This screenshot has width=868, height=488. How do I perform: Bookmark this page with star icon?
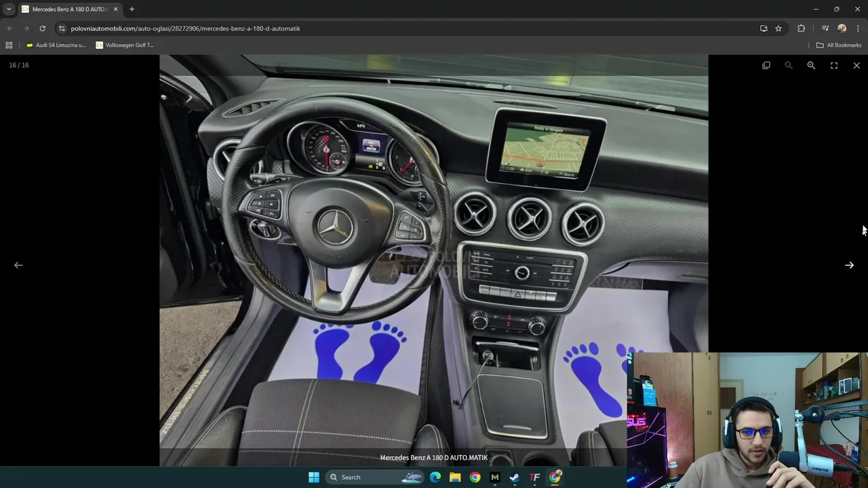pyautogui.click(x=778, y=28)
